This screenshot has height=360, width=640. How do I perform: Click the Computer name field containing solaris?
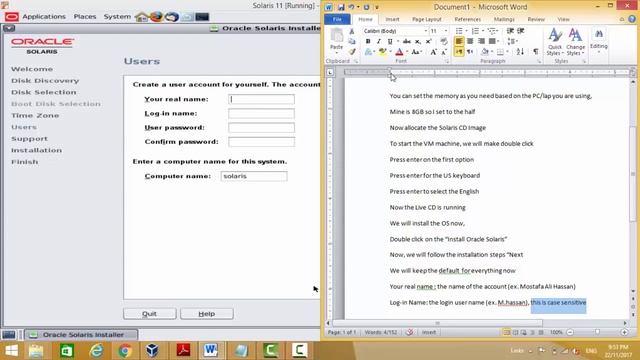click(x=254, y=176)
